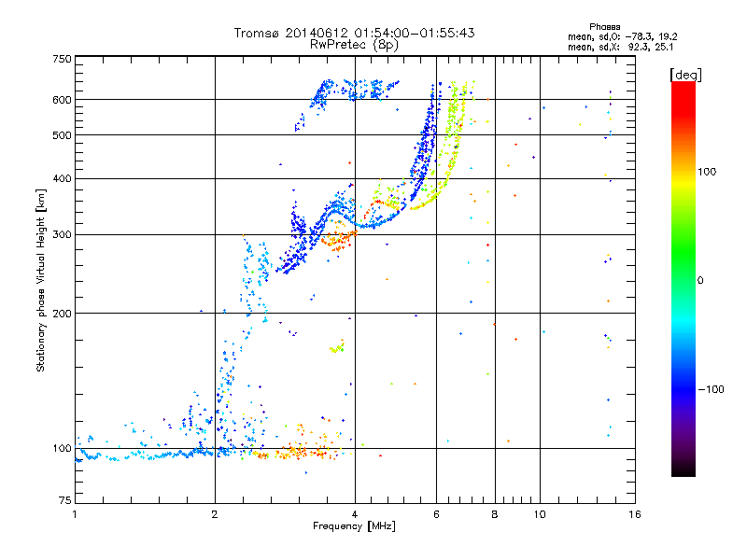Image resolution: width=747 pixels, height=560 pixels.
Task: Click the rainbow phase colorbar
Action: click(684, 278)
